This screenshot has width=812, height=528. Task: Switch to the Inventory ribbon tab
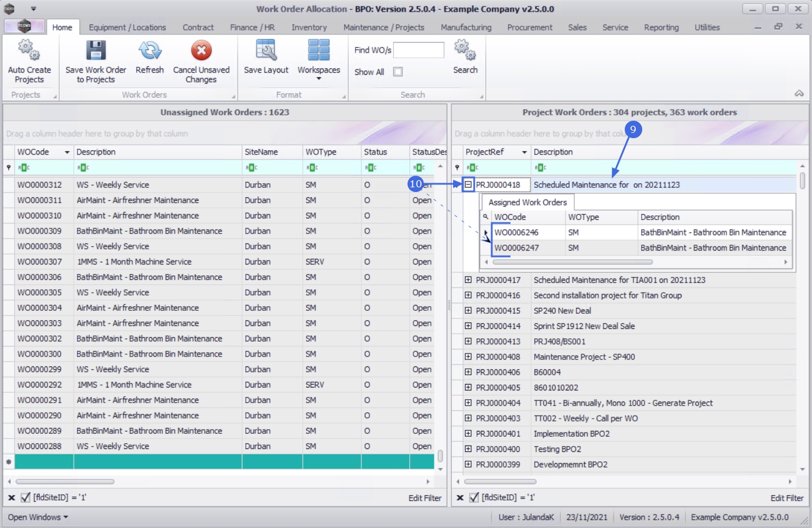point(309,28)
